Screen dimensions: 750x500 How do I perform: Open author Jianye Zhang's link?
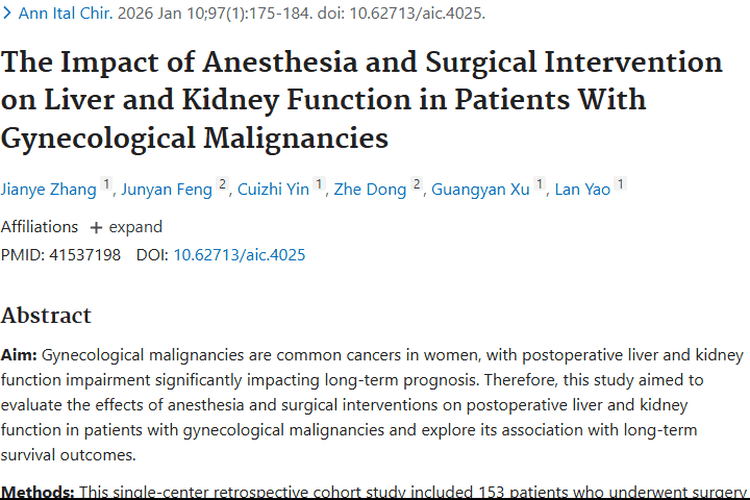pos(49,189)
